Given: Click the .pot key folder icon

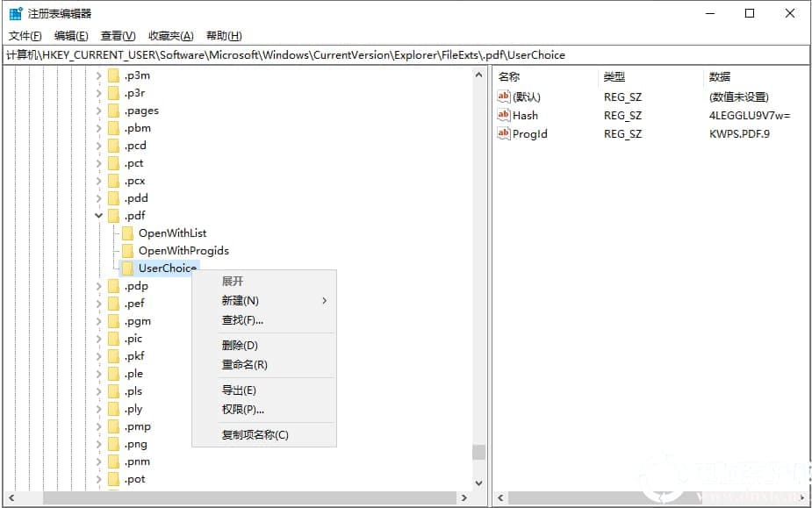Looking at the screenshot, I should tap(115, 479).
